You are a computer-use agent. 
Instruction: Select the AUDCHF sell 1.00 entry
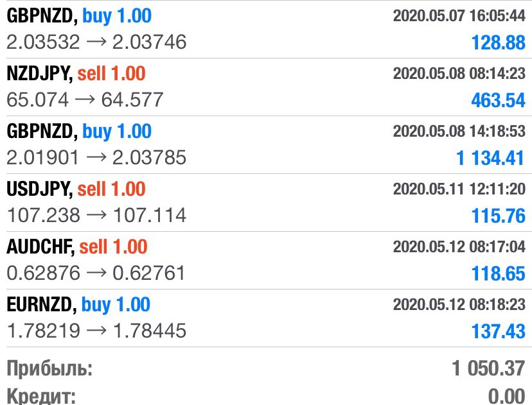tap(76, 247)
